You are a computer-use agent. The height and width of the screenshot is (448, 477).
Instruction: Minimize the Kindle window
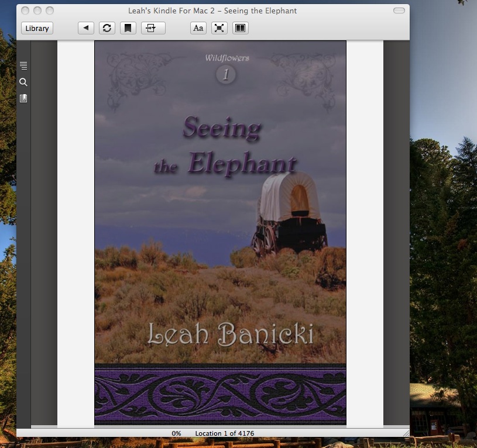pyautogui.click(x=37, y=11)
